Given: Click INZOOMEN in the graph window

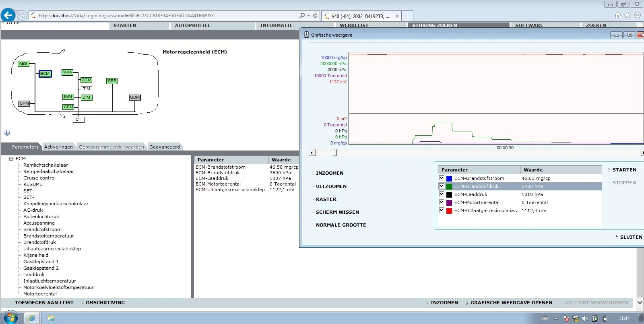Looking at the screenshot, I should [329, 173].
